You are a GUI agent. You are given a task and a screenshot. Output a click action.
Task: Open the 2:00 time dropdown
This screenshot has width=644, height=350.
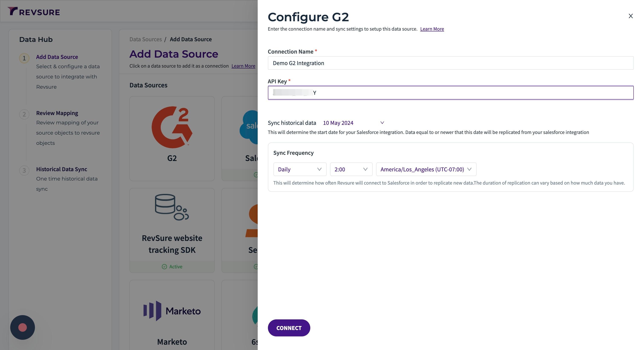(351, 169)
